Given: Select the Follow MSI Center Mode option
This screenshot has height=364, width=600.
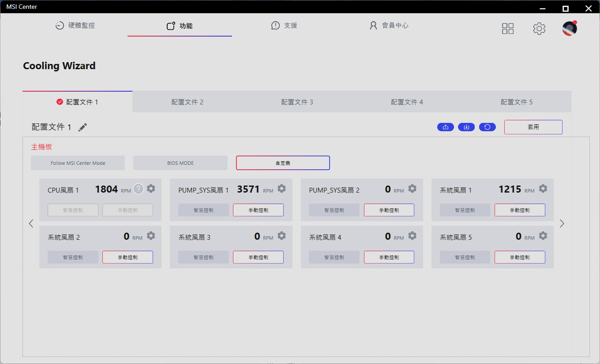Looking at the screenshot, I should point(78,163).
